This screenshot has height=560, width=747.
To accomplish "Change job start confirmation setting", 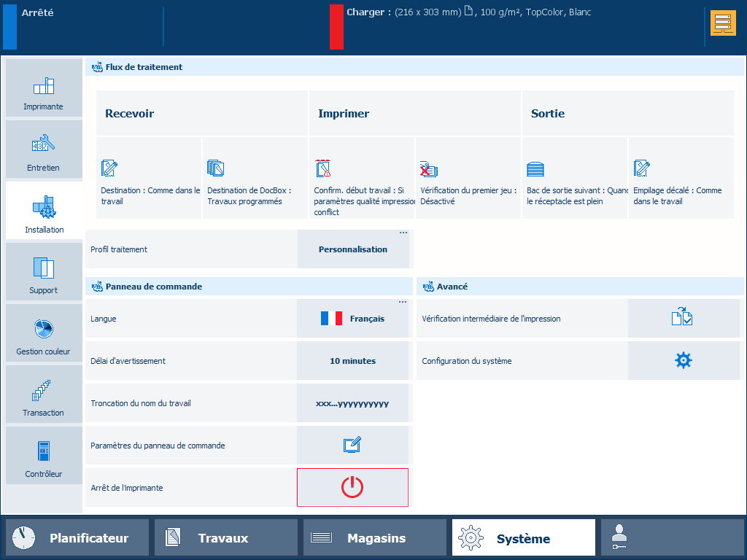I will click(362, 179).
